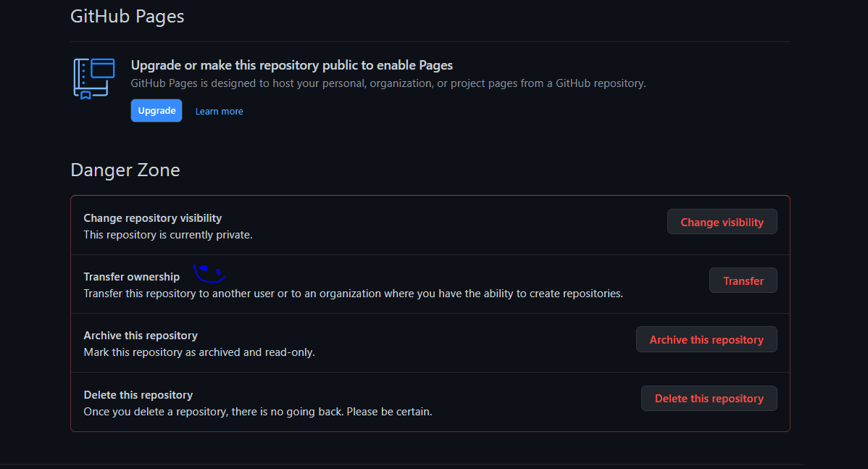Click the blue Upgrade button
Screen dimensions: 868x469
coord(156,111)
